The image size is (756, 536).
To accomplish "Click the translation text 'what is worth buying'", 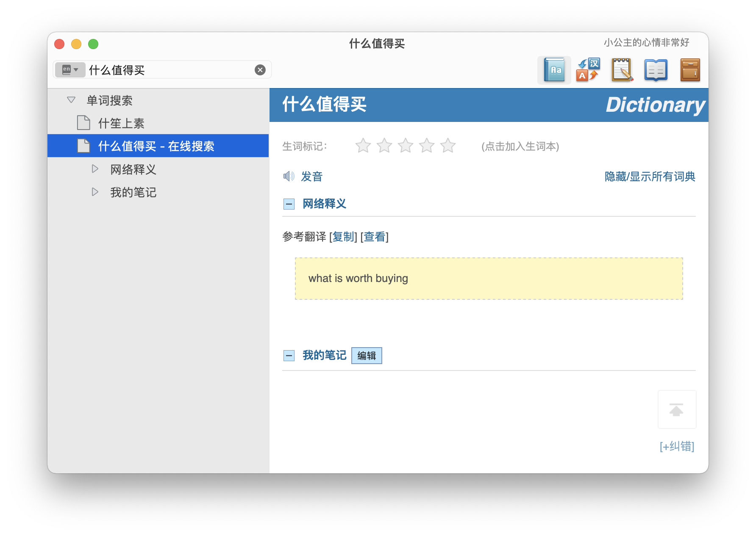I will tap(358, 278).
